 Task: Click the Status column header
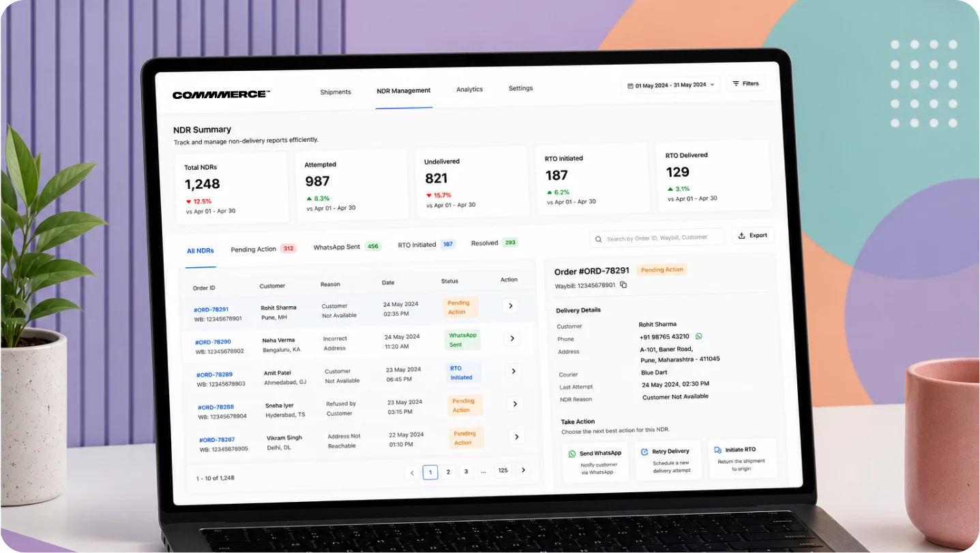[449, 281]
